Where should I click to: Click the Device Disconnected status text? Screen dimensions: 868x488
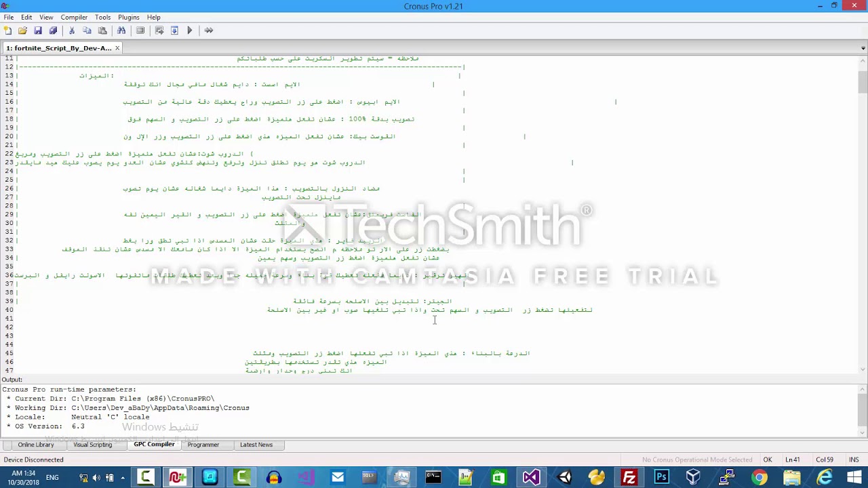pos(33,460)
